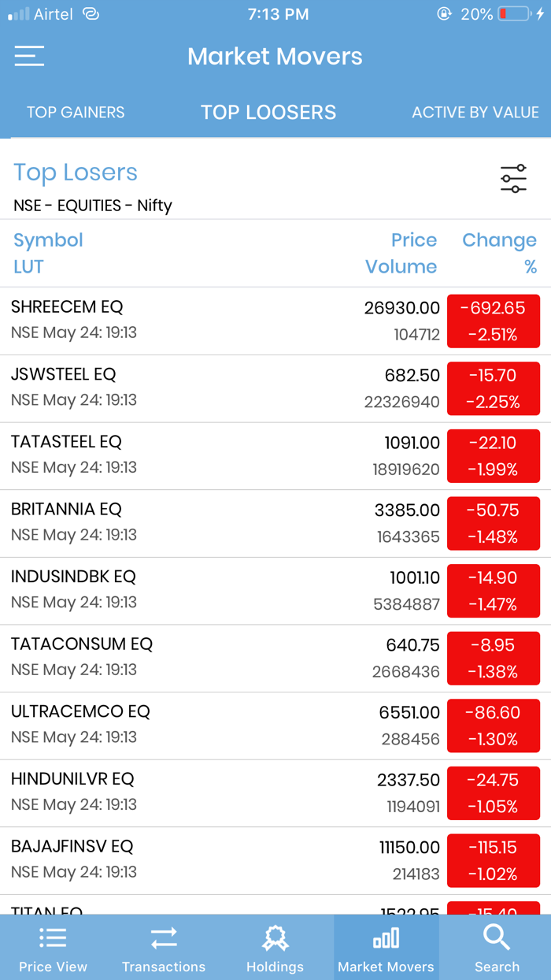551x980 pixels.
Task: Sort by the Symbol column header
Action: tap(48, 240)
